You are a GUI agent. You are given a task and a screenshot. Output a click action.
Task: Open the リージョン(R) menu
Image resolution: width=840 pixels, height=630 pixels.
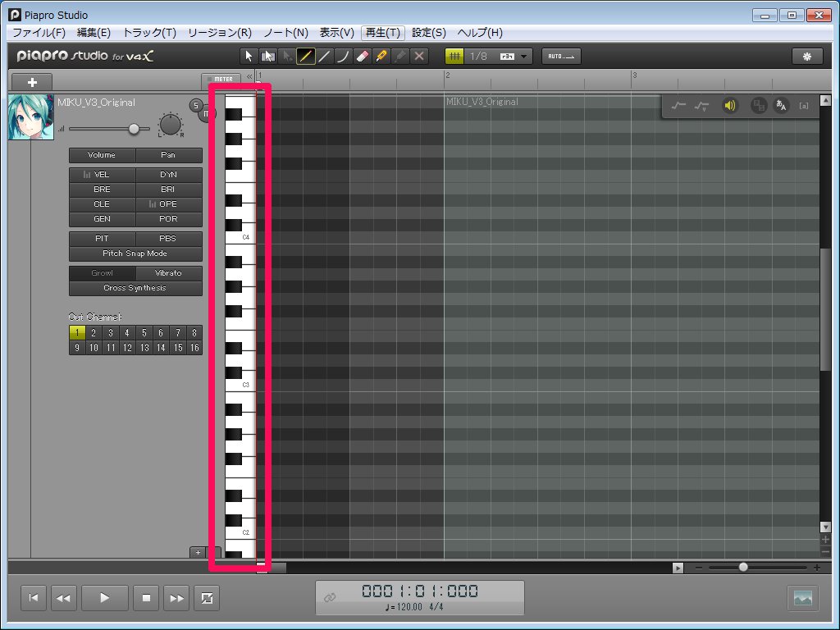coord(220,33)
